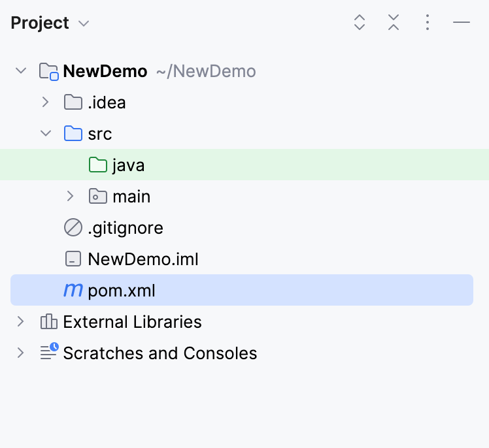Collapse the src folder
Image resolution: width=489 pixels, height=448 pixels.
45,133
